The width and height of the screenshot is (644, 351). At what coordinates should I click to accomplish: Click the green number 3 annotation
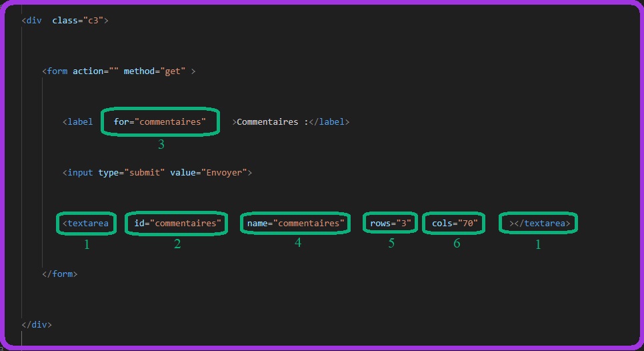coord(161,144)
